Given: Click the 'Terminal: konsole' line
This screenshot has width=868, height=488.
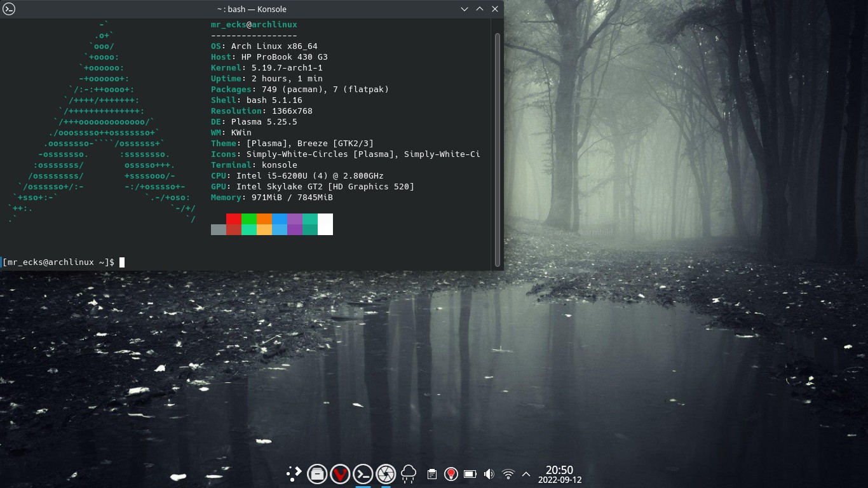Looking at the screenshot, I should [254, 165].
